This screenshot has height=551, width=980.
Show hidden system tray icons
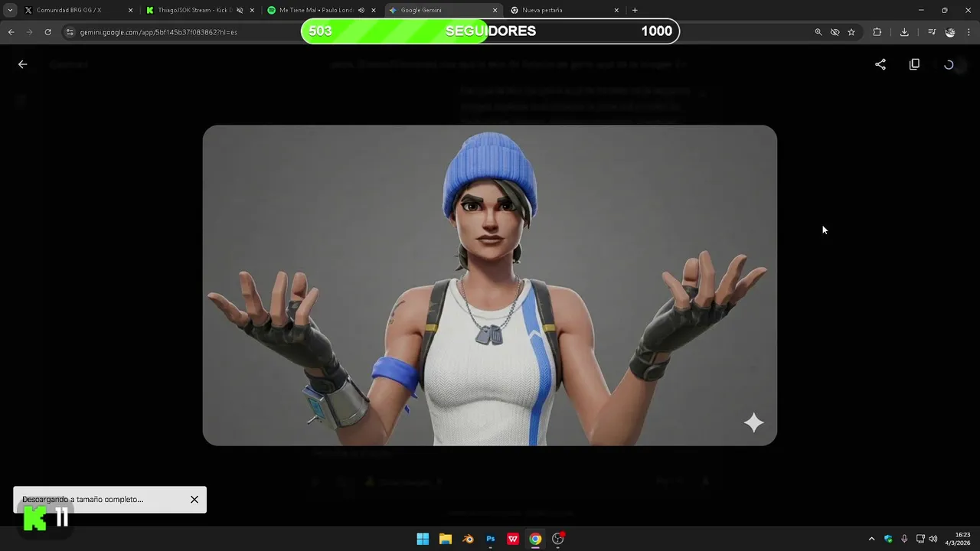pos(871,539)
